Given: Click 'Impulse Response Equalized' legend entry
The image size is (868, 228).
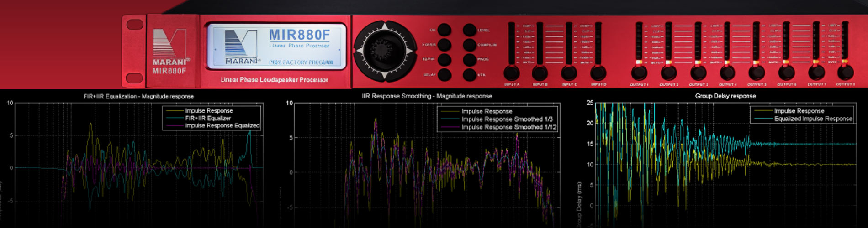Looking at the screenshot, I should tap(222, 125).
